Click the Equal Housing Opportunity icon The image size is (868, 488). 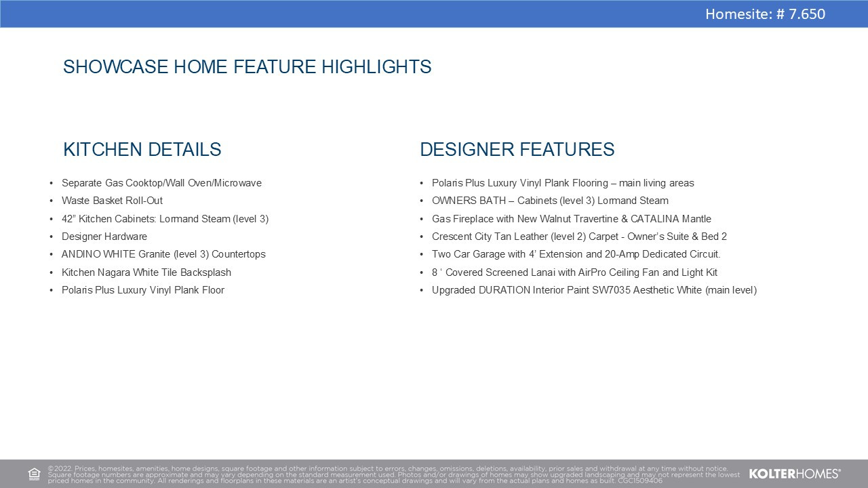pos(34,474)
